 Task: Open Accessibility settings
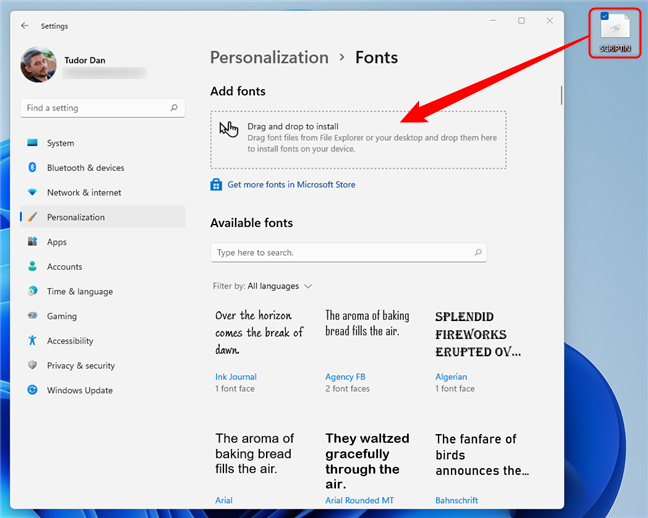102,340
